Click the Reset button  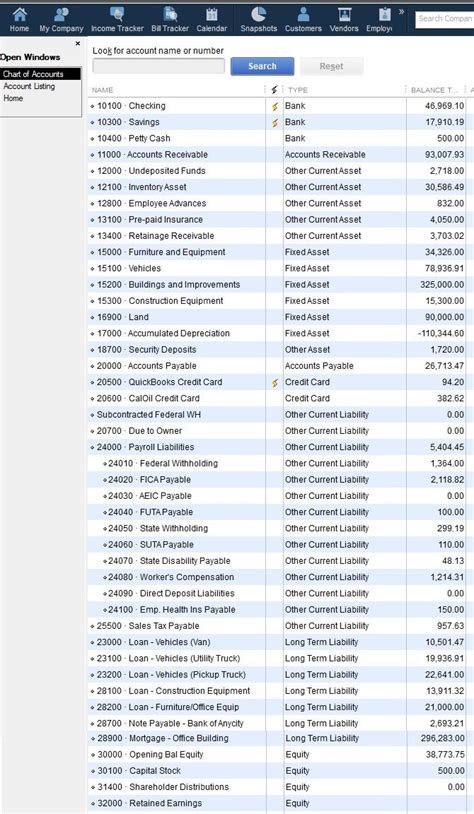[x=331, y=66]
